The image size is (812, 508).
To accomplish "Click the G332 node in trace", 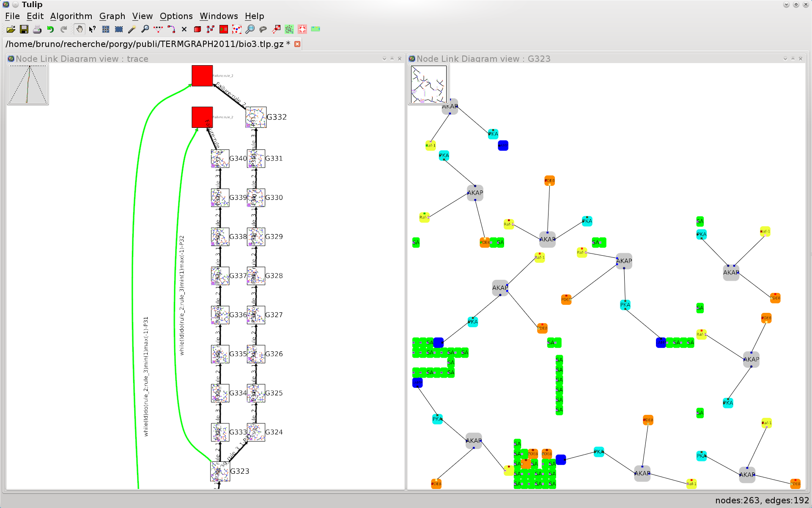I will tap(256, 117).
